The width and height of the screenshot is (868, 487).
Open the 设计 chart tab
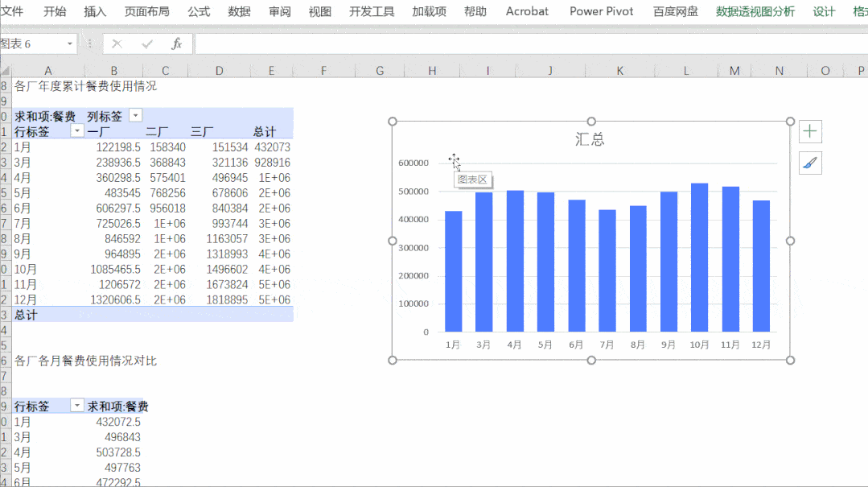[824, 11]
